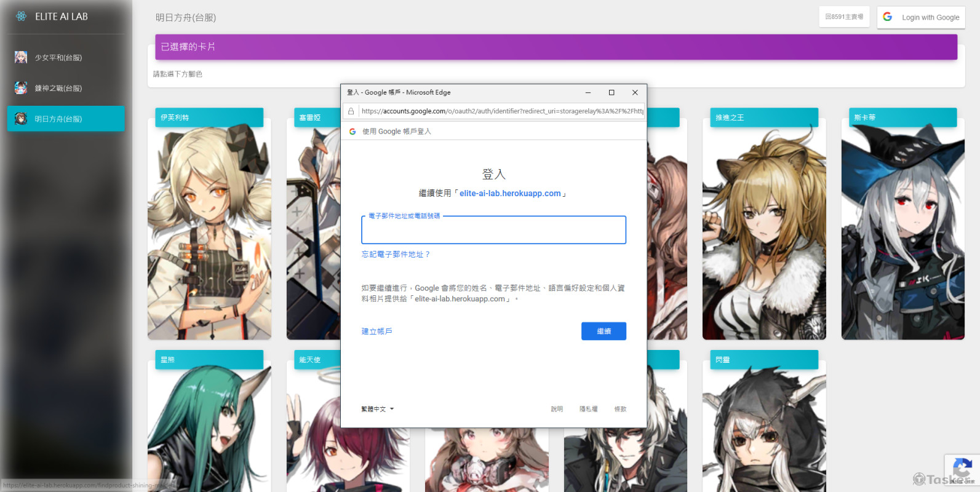Click the 回8591主賣場 button
Image resolution: width=980 pixels, height=492 pixels.
tap(844, 17)
